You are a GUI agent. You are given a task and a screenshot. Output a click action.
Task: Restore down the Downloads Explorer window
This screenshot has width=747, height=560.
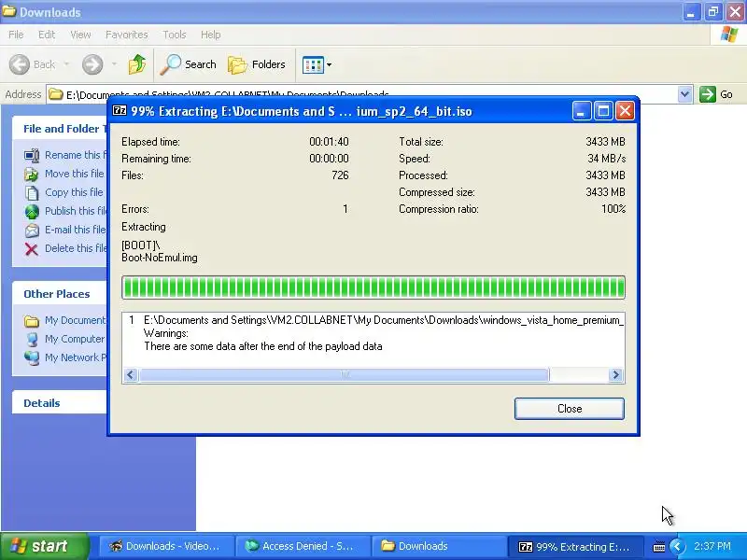712,12
